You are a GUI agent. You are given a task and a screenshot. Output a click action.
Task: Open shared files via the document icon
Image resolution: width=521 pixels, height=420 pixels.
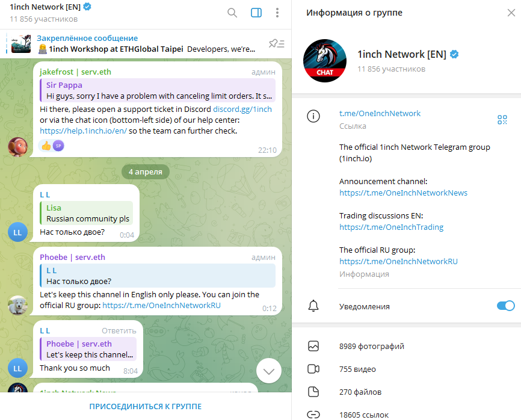coord(313,392)
